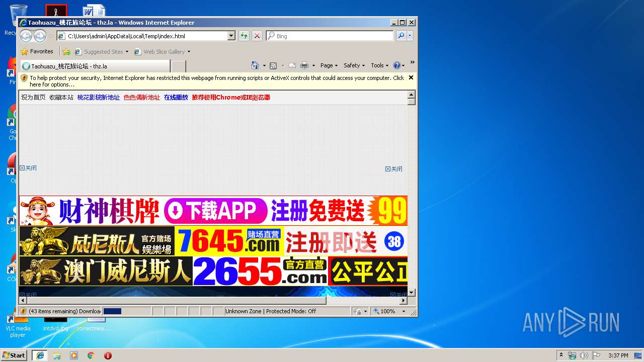Click the 设为首页 link
This screenshot has height=362, width=644.
tap(33, 98)
